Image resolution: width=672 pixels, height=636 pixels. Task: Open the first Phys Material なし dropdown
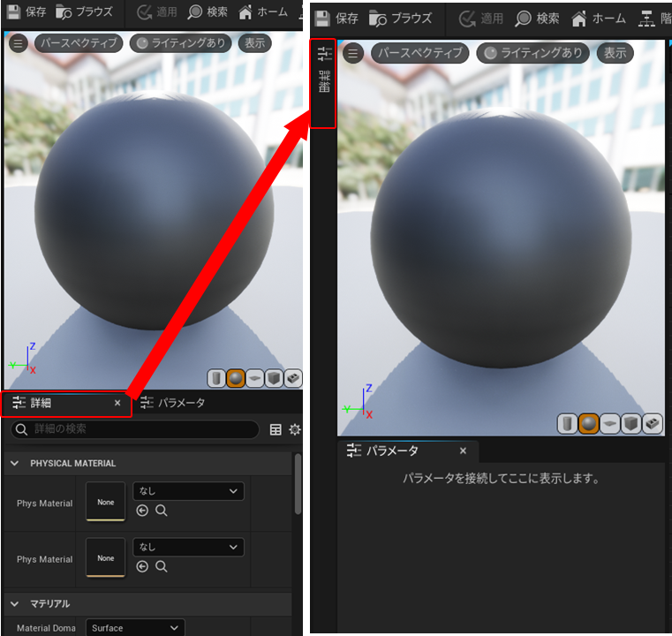click(x=189, y=491)
